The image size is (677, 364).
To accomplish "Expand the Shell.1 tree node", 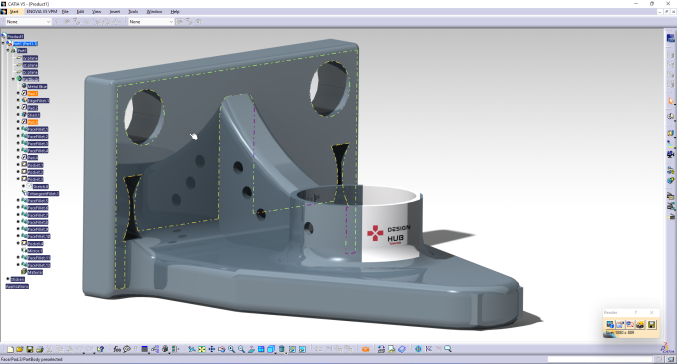I will point(18,115).
